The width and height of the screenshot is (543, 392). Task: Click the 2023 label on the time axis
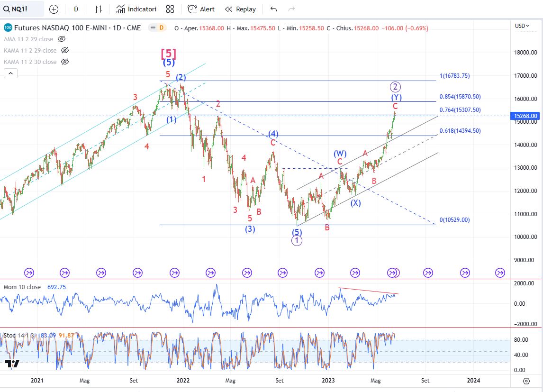(328, 381)
